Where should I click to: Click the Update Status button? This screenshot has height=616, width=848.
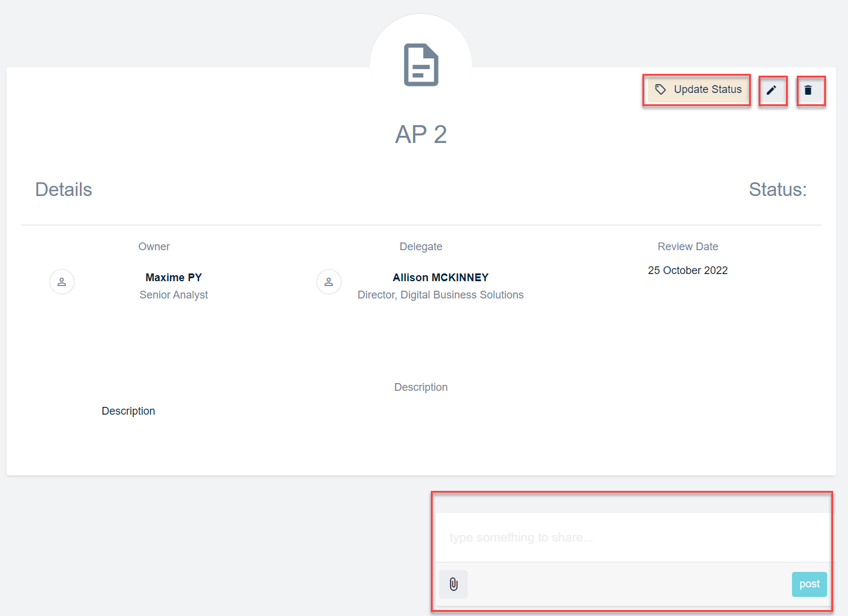[x=697, y=90]
